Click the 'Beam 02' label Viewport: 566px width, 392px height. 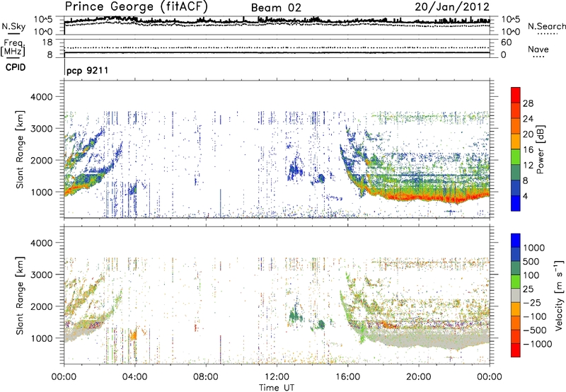(276, 8)
